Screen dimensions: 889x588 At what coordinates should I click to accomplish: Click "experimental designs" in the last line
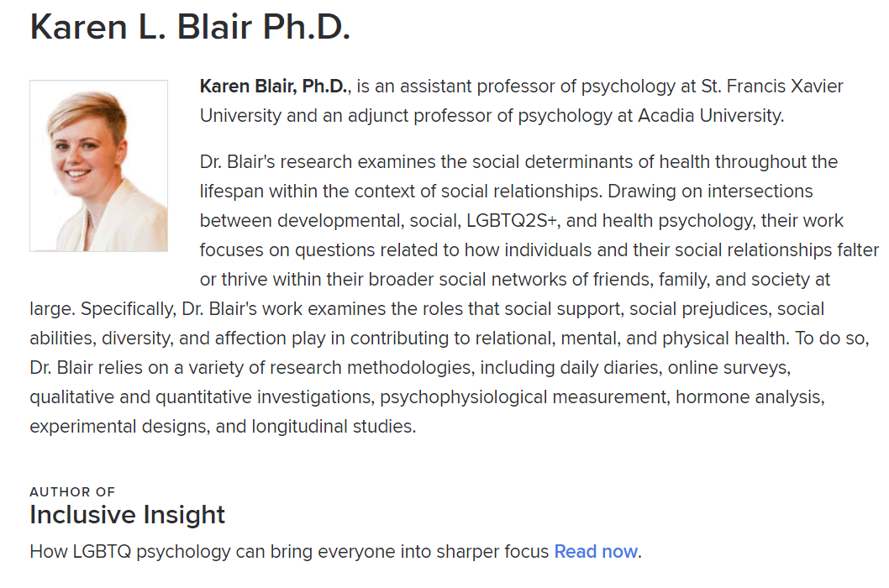[x=118, y=427]
